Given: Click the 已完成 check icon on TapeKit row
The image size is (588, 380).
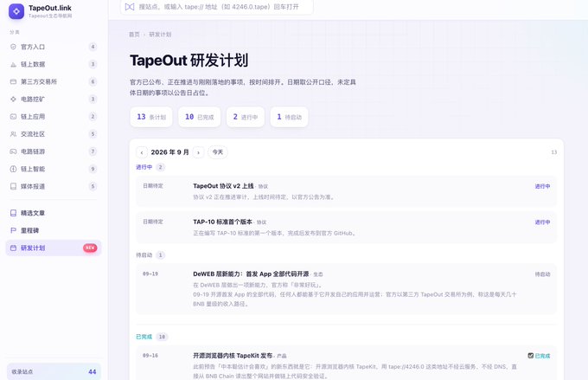Looking at the screenshot, I should [531, 356].
